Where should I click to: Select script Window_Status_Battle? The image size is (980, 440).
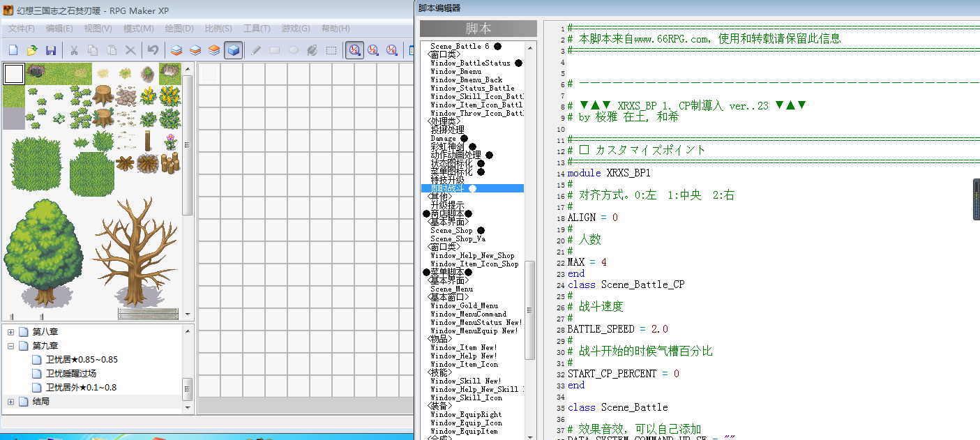472,88
